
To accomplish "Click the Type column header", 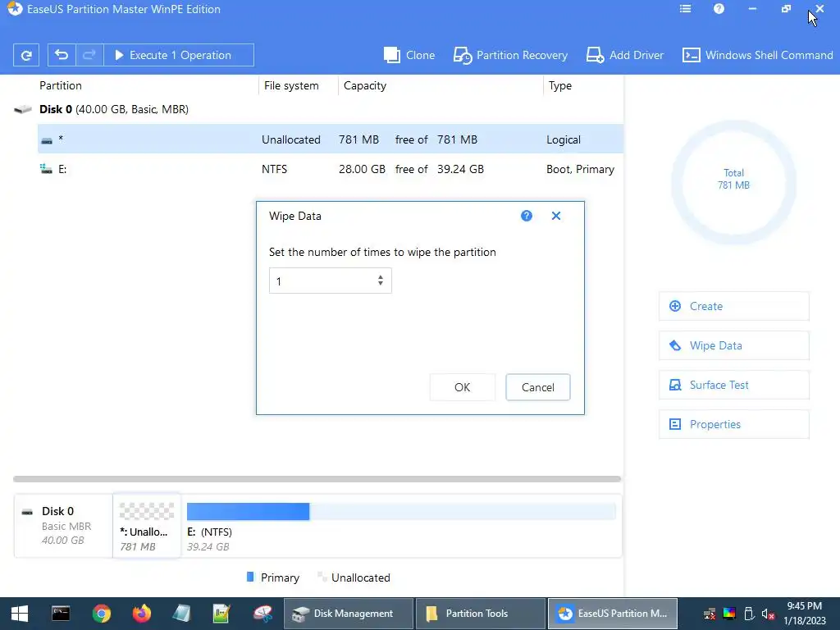I will (x=559, y=85).
